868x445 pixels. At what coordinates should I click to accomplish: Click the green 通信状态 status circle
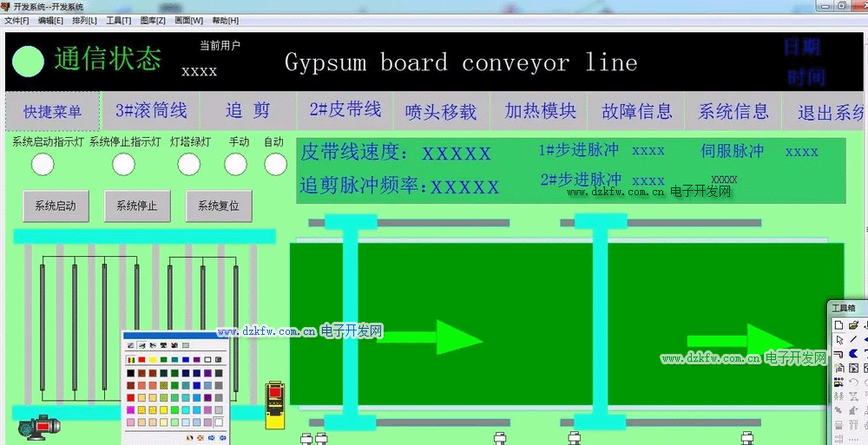point(29,61)
